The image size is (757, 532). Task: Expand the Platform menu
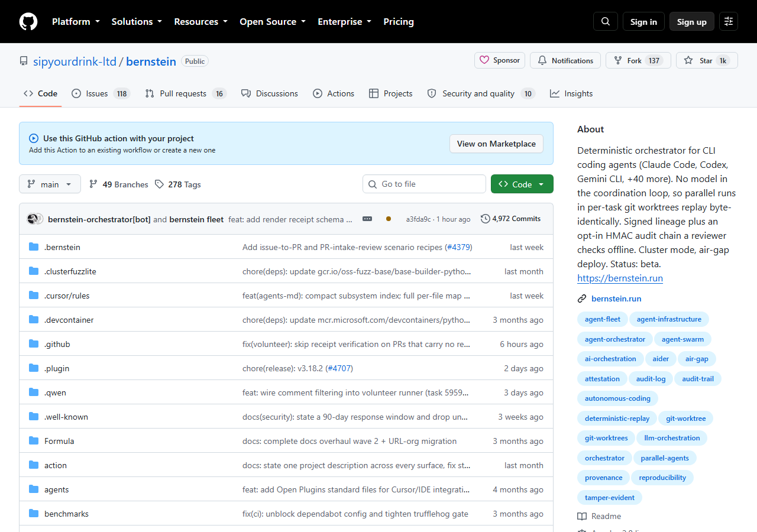[x=76, y=21]
